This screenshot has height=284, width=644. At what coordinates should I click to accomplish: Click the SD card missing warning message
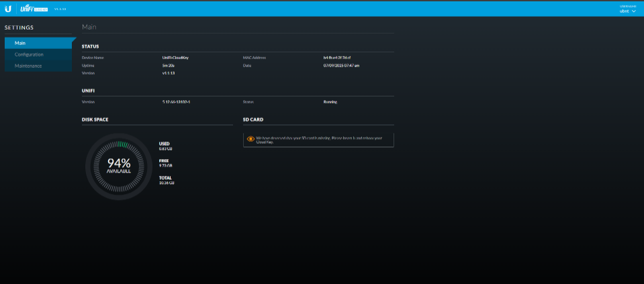(318, 140)
